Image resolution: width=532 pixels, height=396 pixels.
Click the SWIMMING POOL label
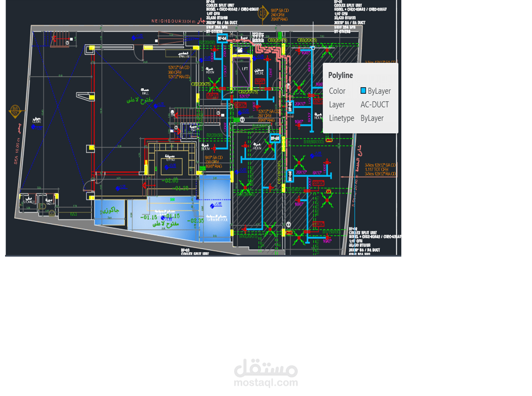(217, 220)
